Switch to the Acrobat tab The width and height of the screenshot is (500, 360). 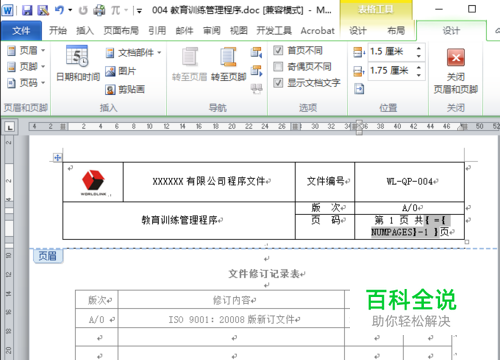pos(317,31)
